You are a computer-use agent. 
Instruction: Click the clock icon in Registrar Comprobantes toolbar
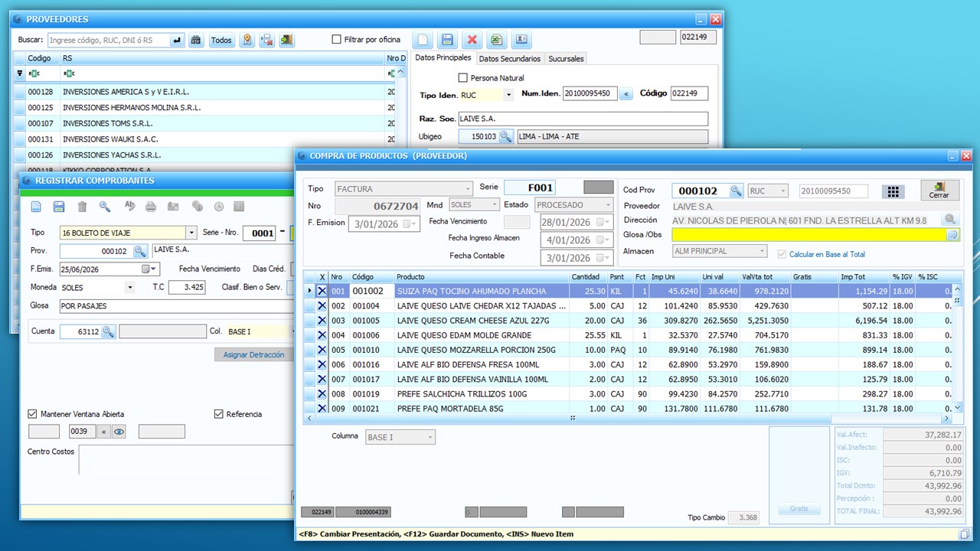(219, 207)
